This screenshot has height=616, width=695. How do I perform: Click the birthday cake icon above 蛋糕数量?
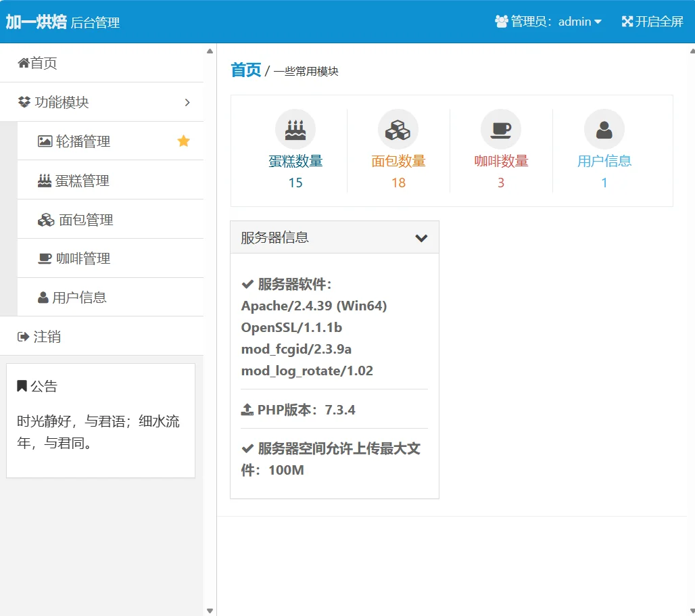coord(295,128)
